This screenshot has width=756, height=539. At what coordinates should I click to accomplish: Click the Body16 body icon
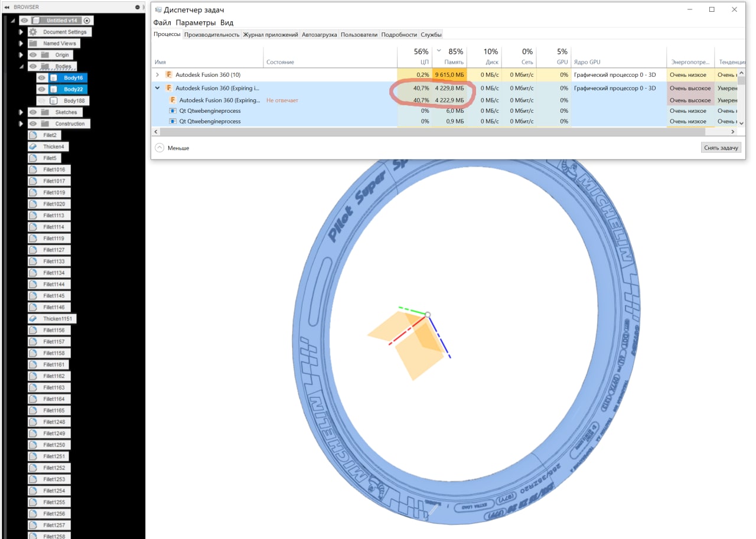[53, 78]
